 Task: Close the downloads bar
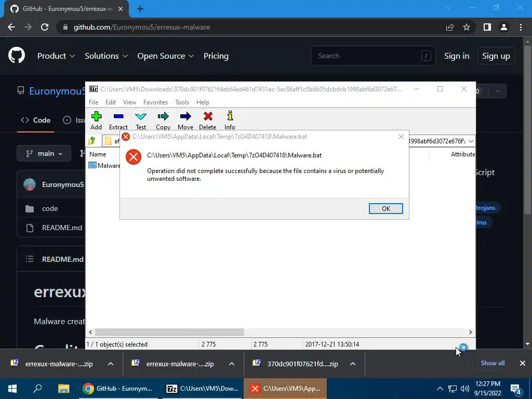[x=523, y=363]
